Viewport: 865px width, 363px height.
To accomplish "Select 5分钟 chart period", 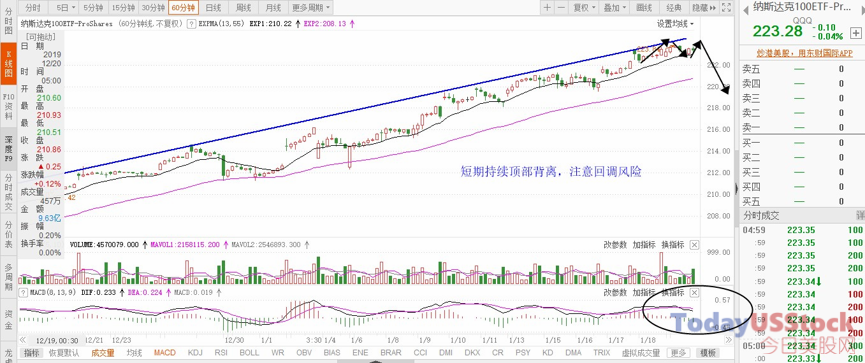I will (92, 8).
